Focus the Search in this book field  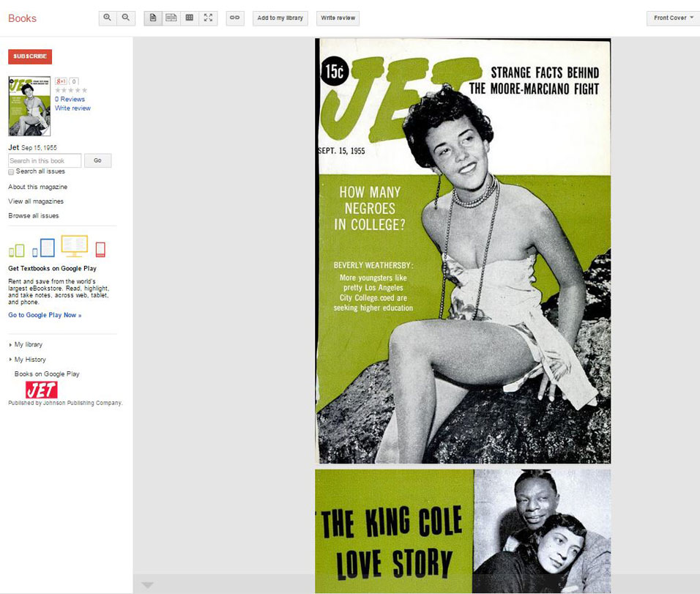tap(44, 160)
